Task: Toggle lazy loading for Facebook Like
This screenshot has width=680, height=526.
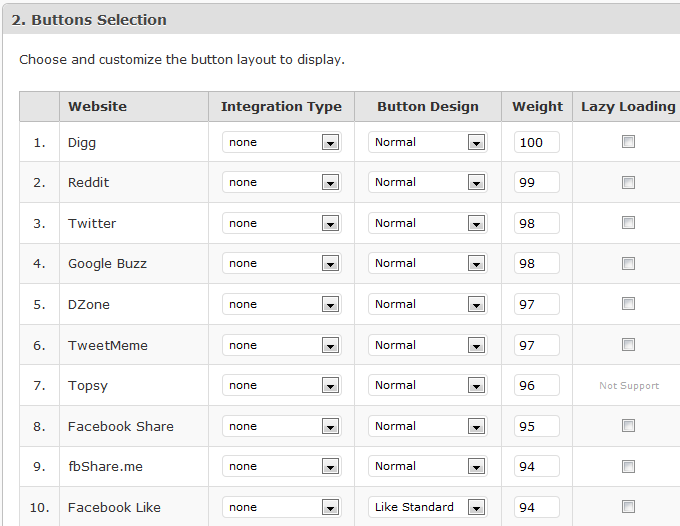Action: coord(628,506)
